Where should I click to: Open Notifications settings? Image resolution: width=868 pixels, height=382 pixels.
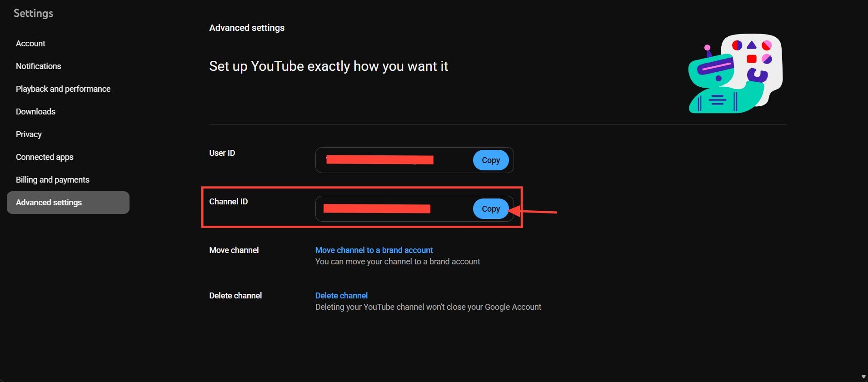click(38, 66)
